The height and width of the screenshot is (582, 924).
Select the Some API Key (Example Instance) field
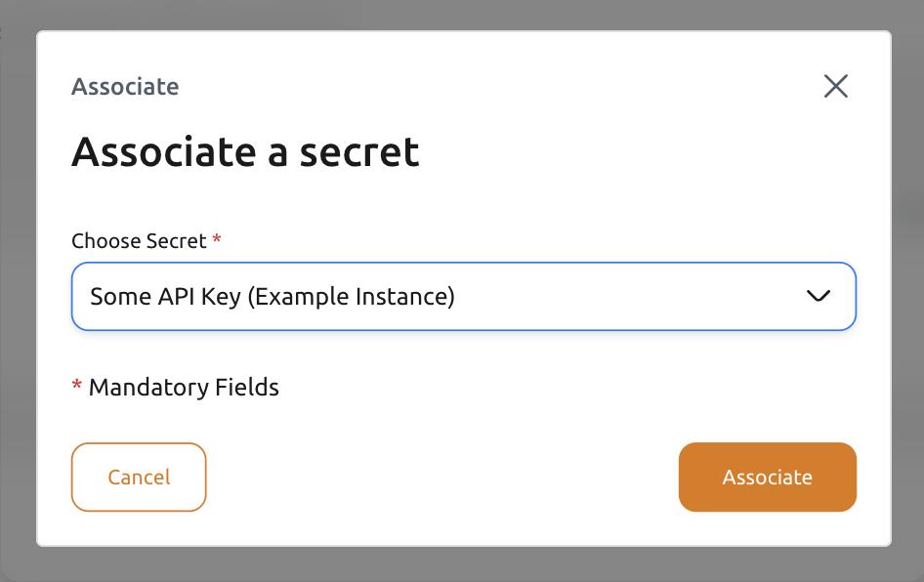[463, 296]
